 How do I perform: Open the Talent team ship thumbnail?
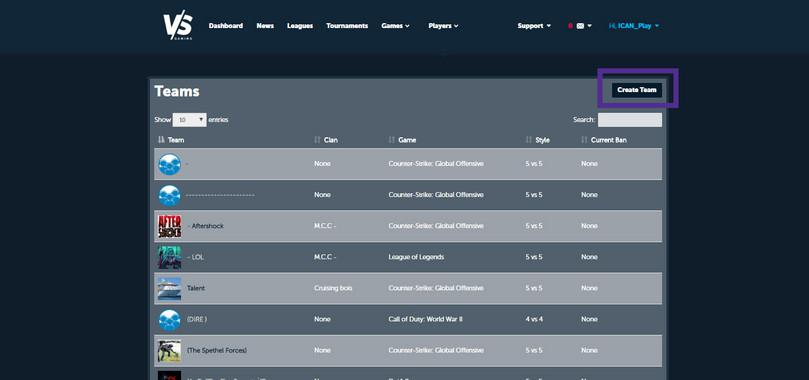click(170, 288)
